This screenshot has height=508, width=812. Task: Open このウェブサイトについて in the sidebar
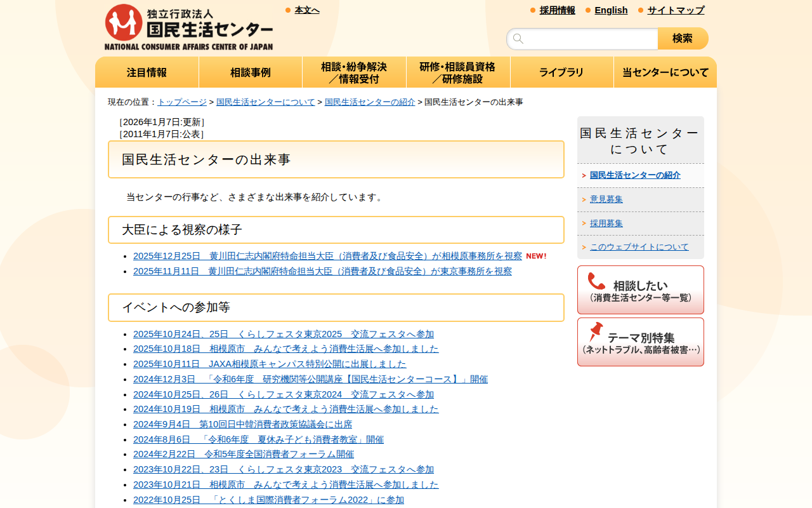pos(639,247)
